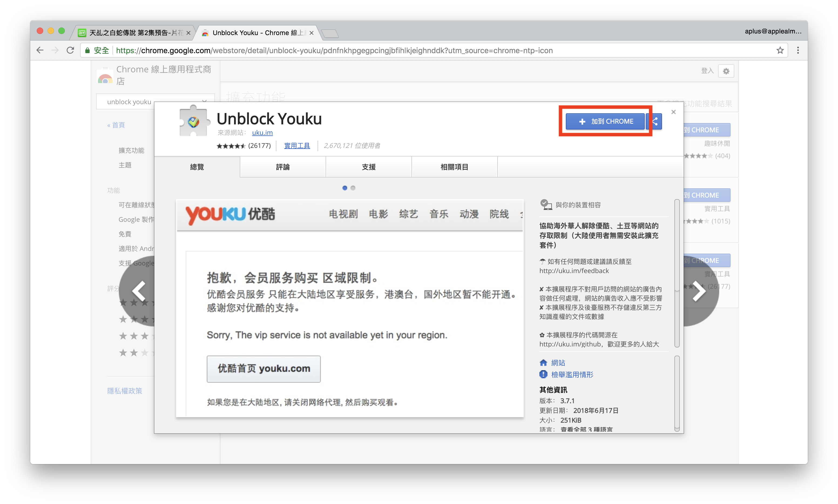The height and width of the screenshot is (504, 838).
Task: Open the Chrome three-dot menu
Action: 798,50
